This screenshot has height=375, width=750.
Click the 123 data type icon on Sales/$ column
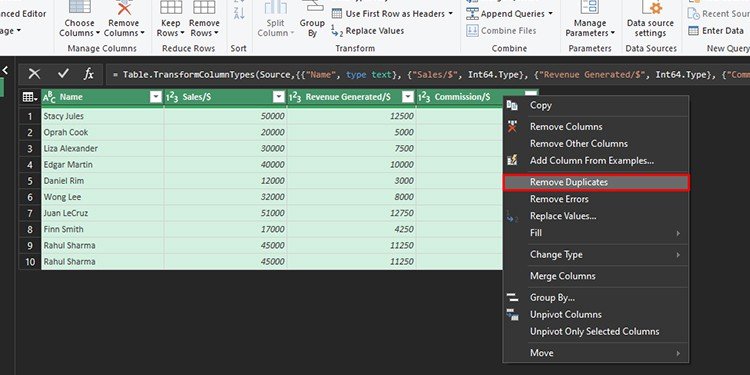pos(172,97)
